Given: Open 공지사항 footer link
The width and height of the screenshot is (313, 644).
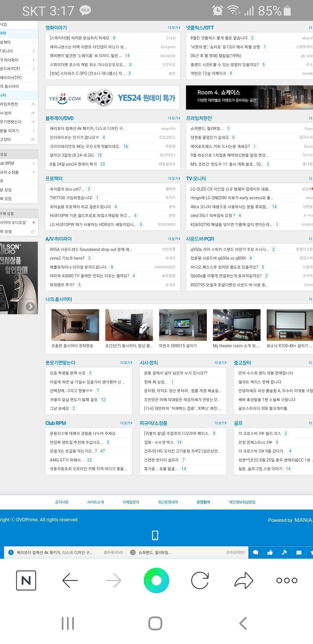Looking at the screenshot, I should pyautogui.click(x=62, y=502).
